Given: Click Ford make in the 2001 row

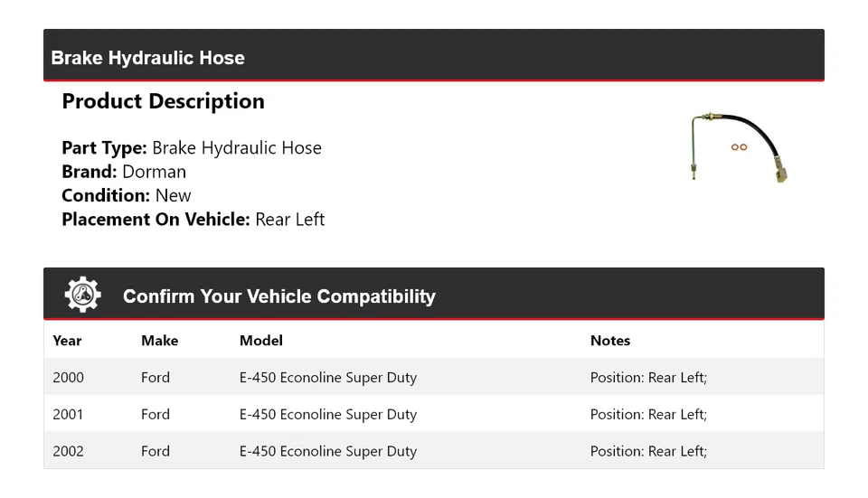Looking at the screenshot, I should 156,415.
